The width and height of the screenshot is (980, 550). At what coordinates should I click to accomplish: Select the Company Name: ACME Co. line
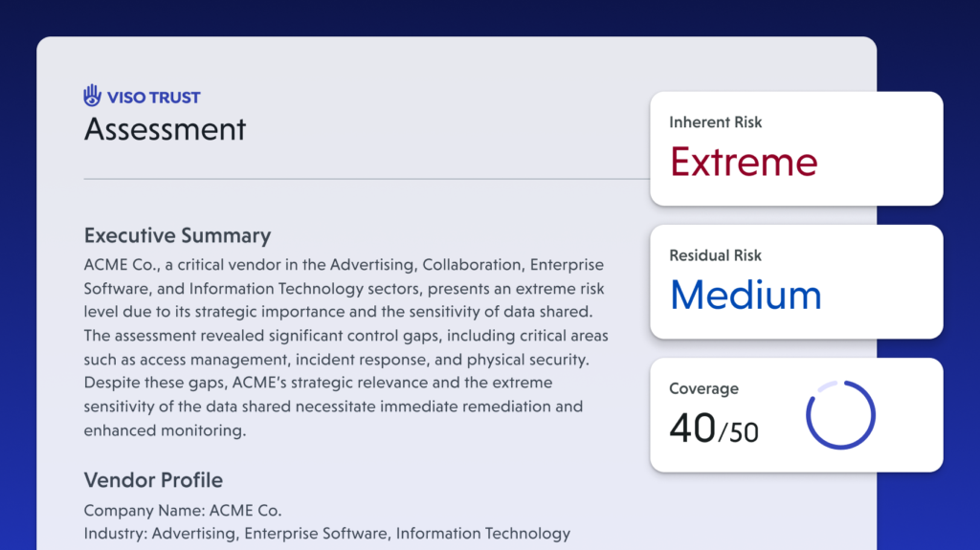pos(183,511)
